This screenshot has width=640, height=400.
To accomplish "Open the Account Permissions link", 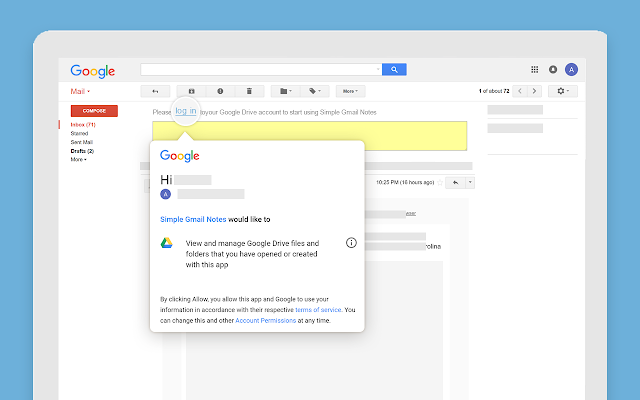I will 266,320.
